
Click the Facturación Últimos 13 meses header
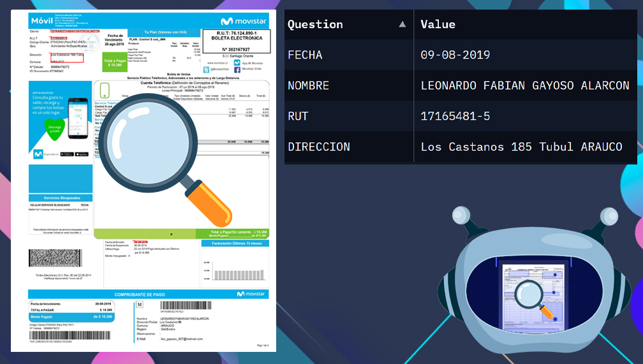(235, 243)
